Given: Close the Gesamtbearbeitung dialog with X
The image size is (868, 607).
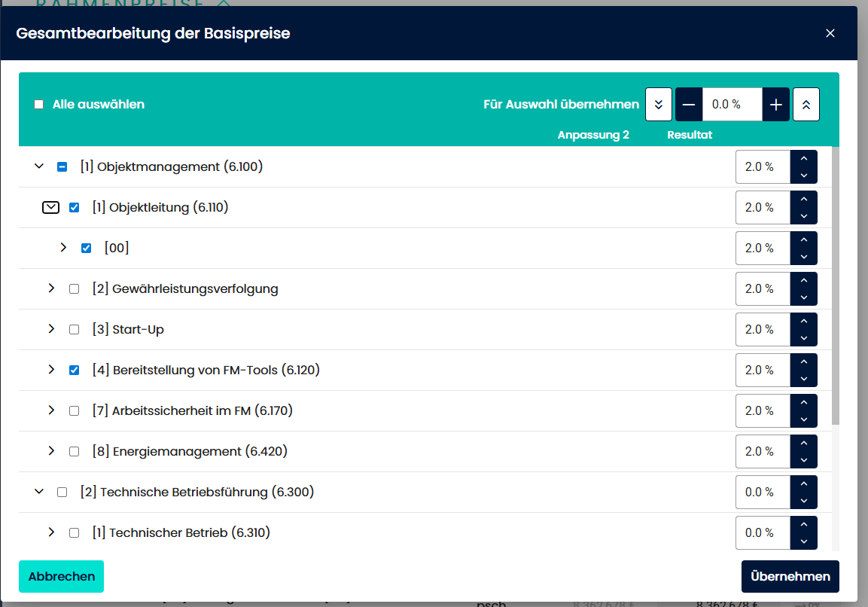Looking at the screenshot, I should coord(830,33).
